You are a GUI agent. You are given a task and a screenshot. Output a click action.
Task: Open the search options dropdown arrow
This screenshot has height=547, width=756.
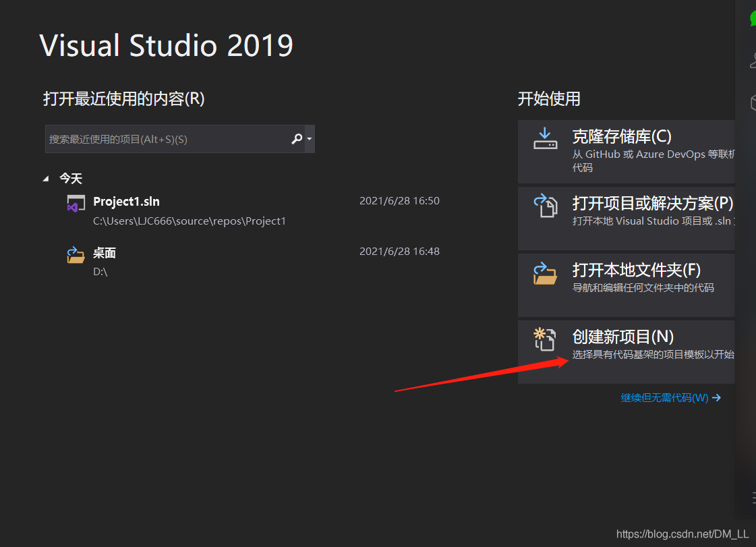click(x=310, y=139)
